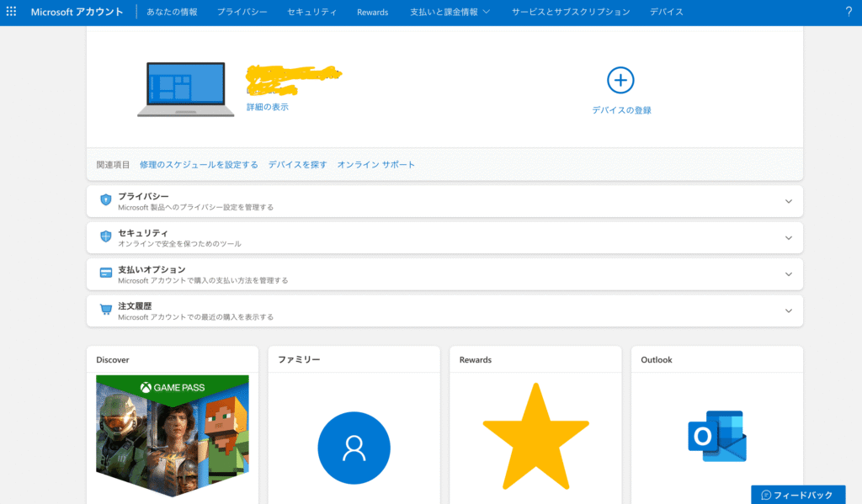Click the help question mark icon
The width and height of the screenshot is (862, 504).
coord(849,12)
